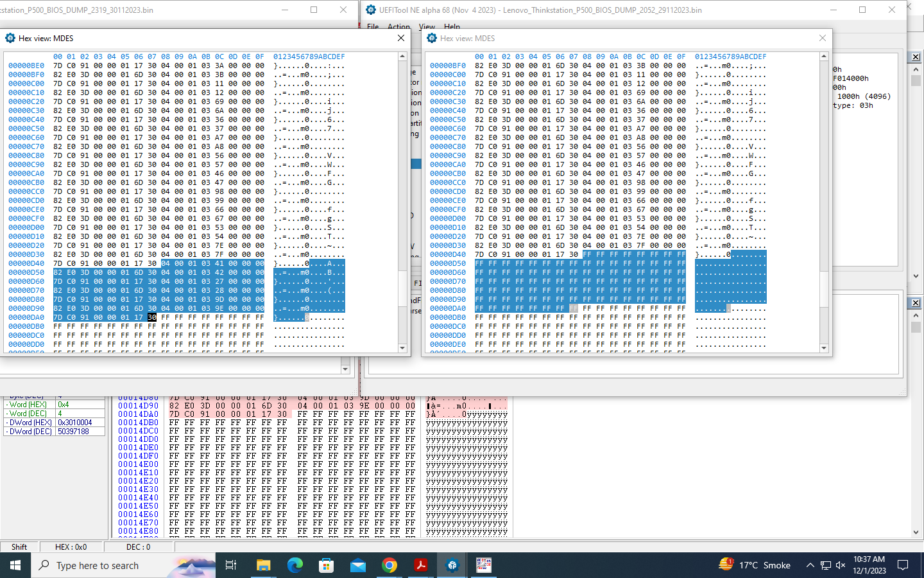Click the Task View icon

click(x=231, y=565)
